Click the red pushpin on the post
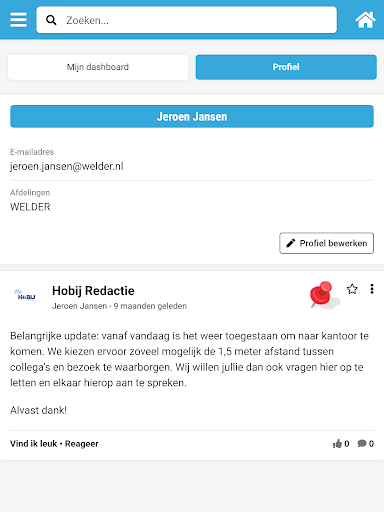384x512 pixels. pyautogui.click(x=323, y=295)
